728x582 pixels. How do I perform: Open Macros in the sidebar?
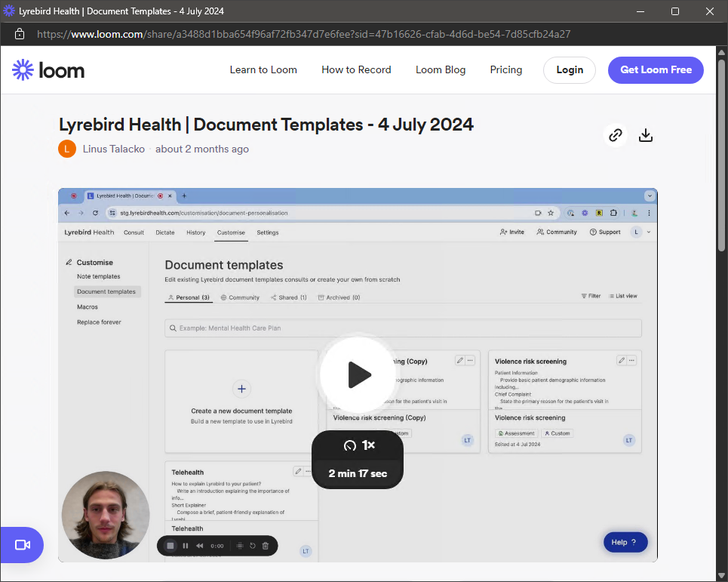[88, 307]
